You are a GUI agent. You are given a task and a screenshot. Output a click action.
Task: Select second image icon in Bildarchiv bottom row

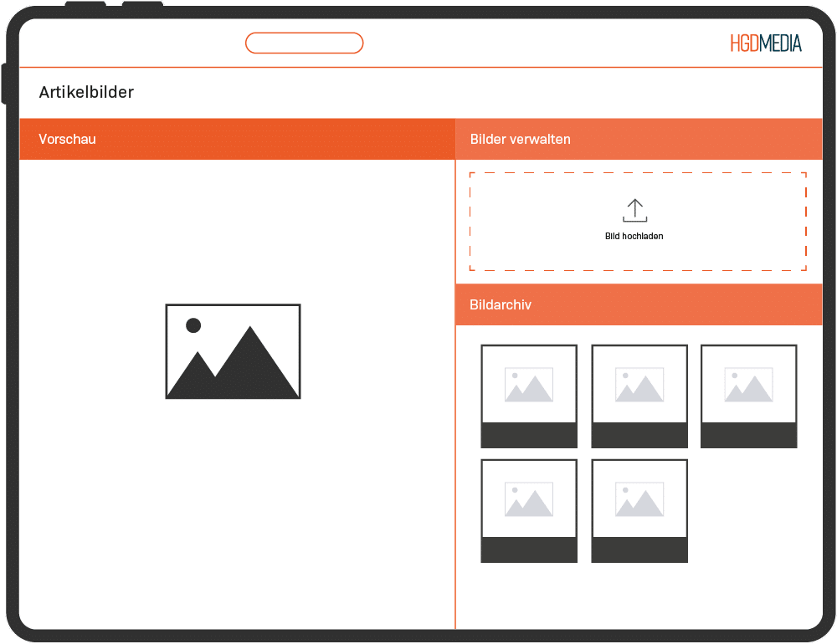639,499
